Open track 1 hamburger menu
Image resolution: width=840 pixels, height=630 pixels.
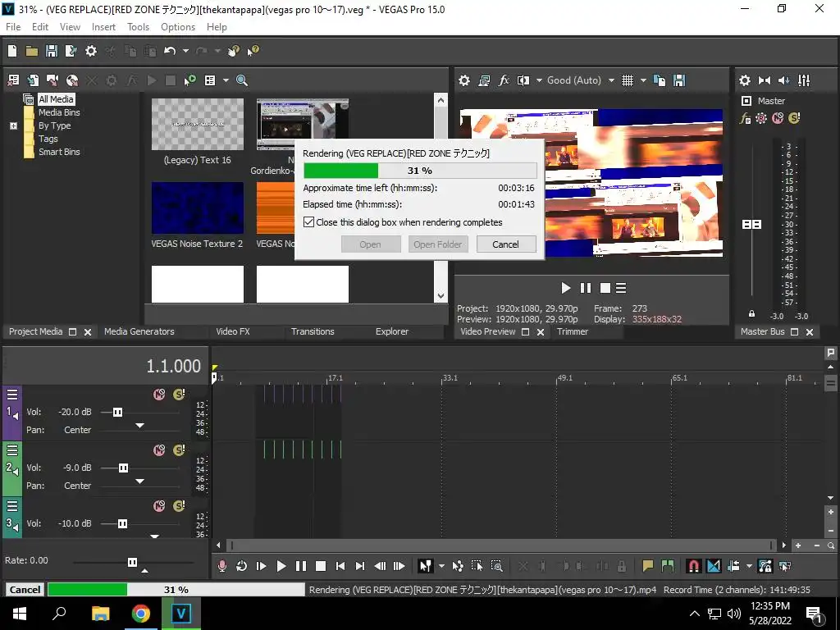(x=11, y=395)
